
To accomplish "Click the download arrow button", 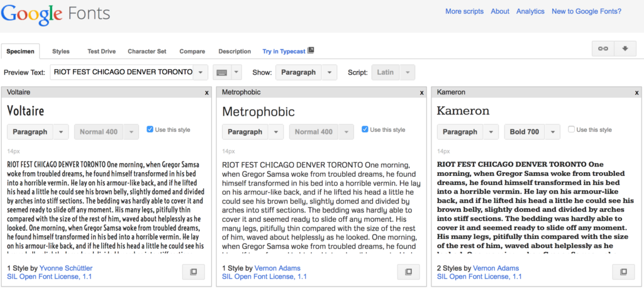I will pos(625,48).
